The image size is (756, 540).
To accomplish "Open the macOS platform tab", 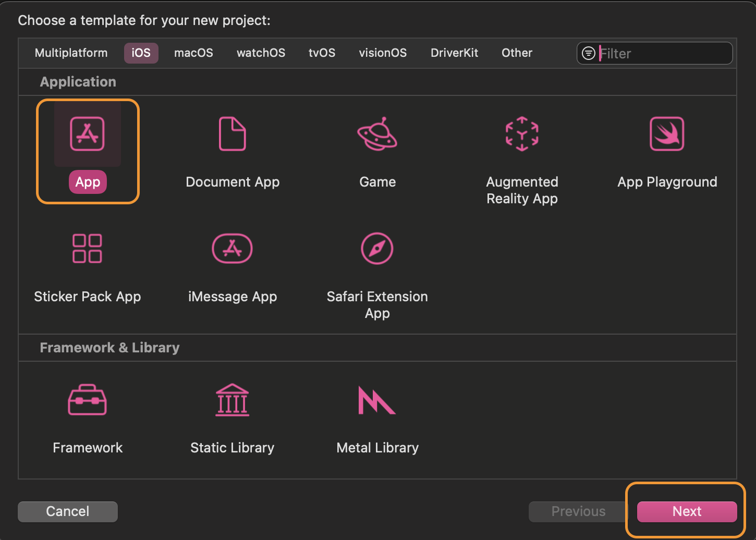I will [x=193, y=53].
